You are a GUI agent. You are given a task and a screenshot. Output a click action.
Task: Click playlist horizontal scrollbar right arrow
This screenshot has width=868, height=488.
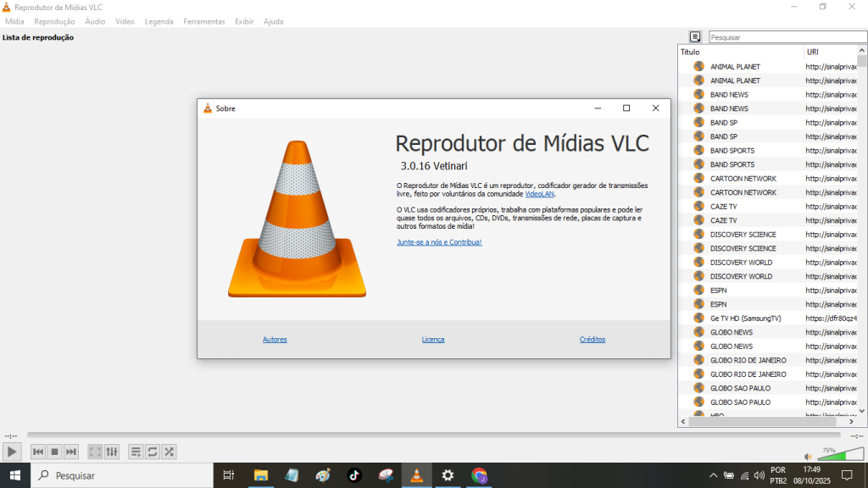point(851,422)
